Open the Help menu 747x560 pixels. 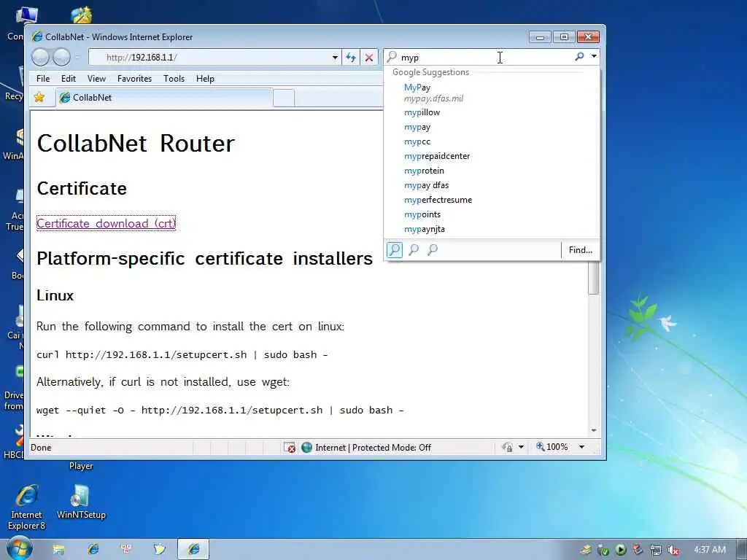coord(205,79)
